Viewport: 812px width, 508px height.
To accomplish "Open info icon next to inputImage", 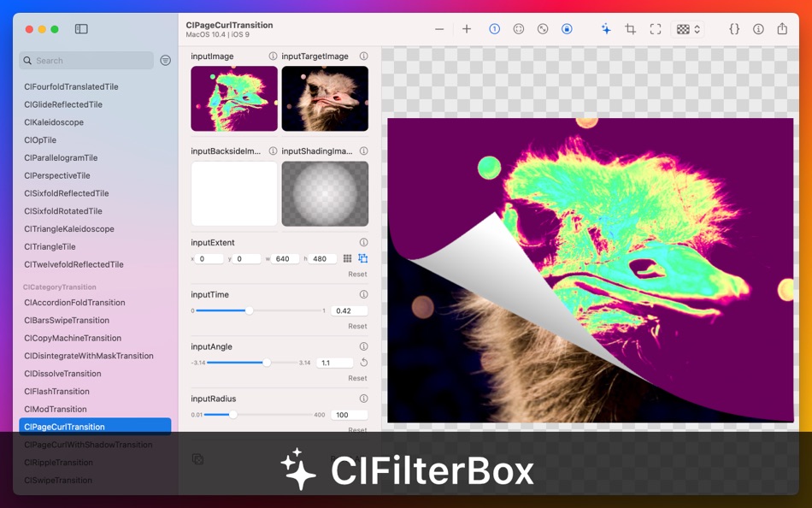I will pos(273,56).
